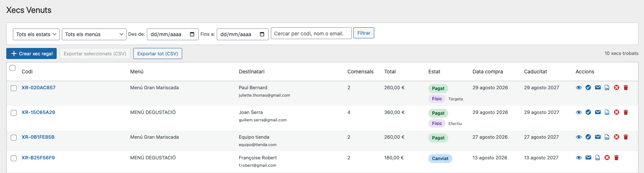The height and width of the screenshot is (173, 644).
Task: Click recipient name 'Françoise Robert'
Action: [258, 158]
